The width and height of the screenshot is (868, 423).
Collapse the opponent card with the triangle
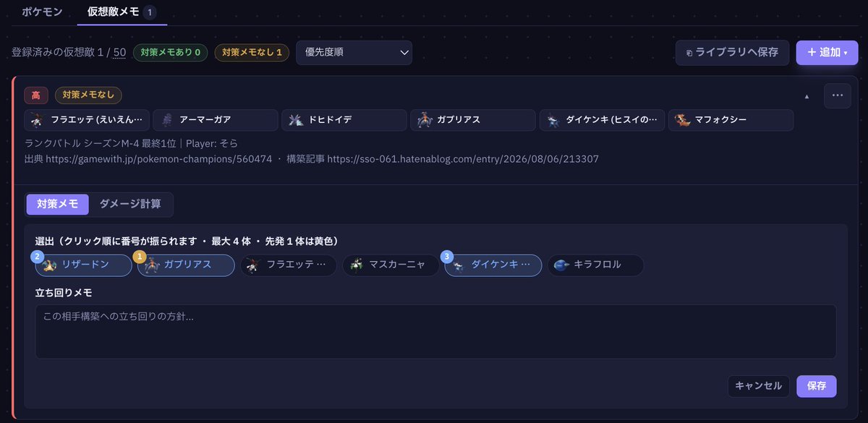807,96
